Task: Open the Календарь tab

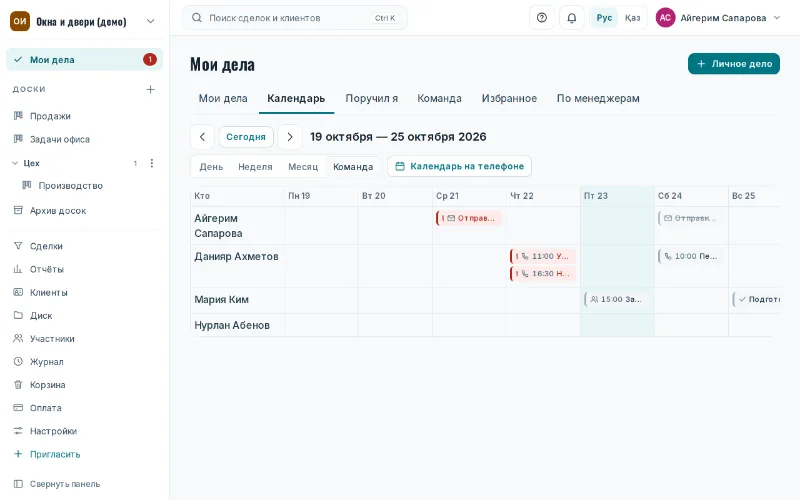Action: click(296, 98)
